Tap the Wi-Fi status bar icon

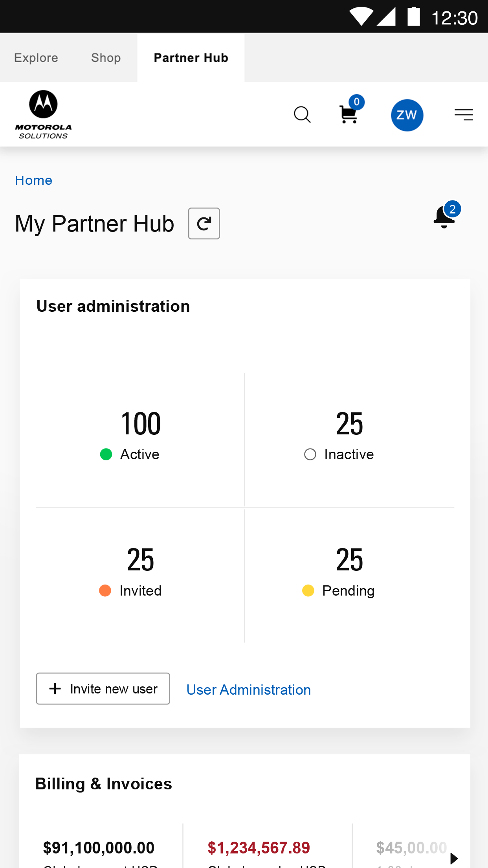click(361, 17)
